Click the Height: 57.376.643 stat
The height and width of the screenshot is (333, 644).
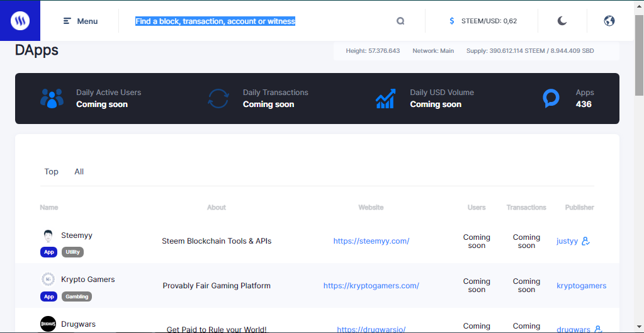(x=373, y=51)
